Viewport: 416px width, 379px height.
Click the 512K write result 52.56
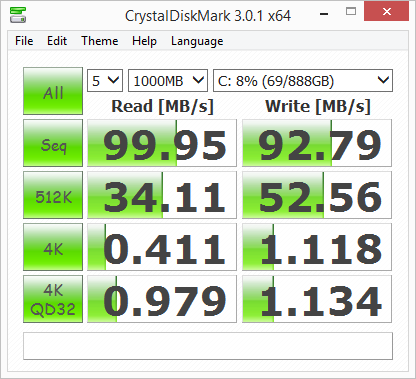(317, 195)
